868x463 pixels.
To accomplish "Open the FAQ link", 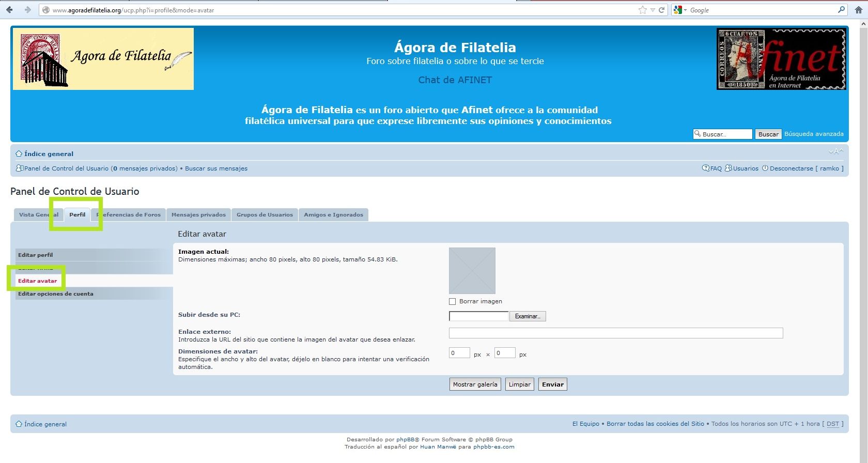I will (x=716, y=168).
